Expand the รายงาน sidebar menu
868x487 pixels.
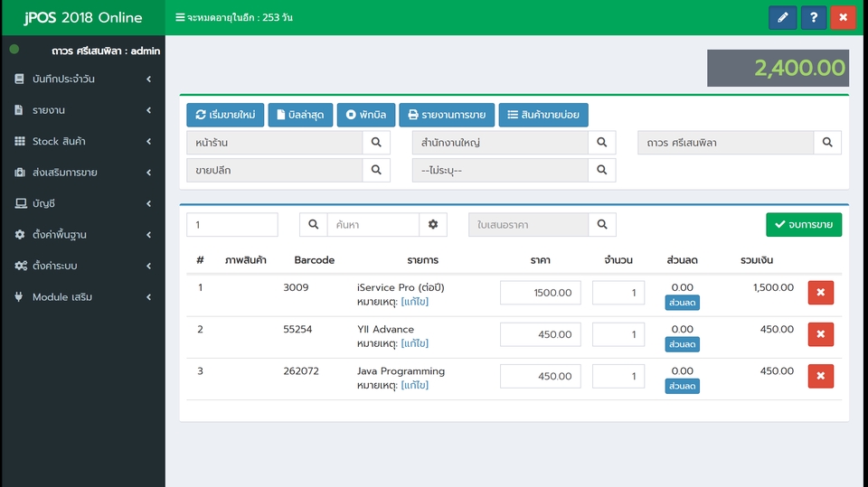pos(83,110)
